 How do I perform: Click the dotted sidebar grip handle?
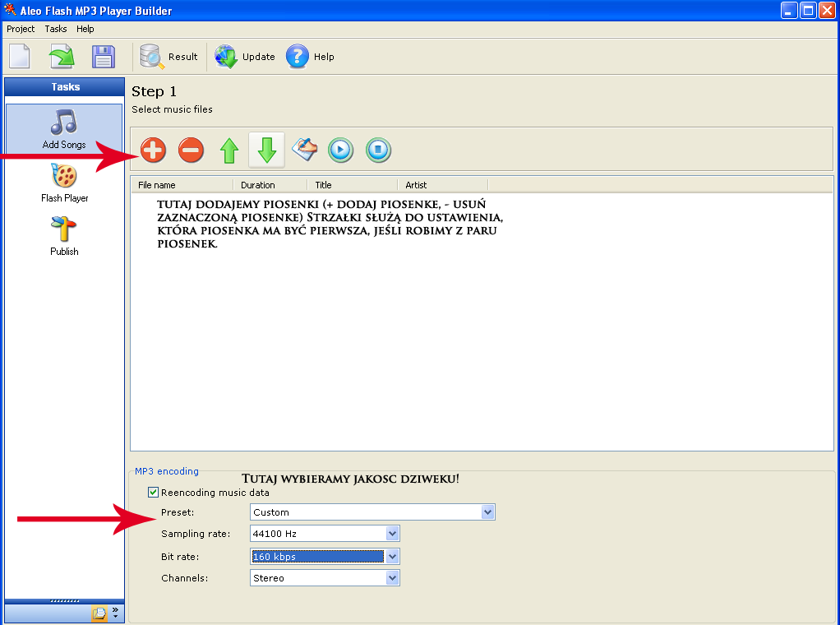[x=65, y=601]
